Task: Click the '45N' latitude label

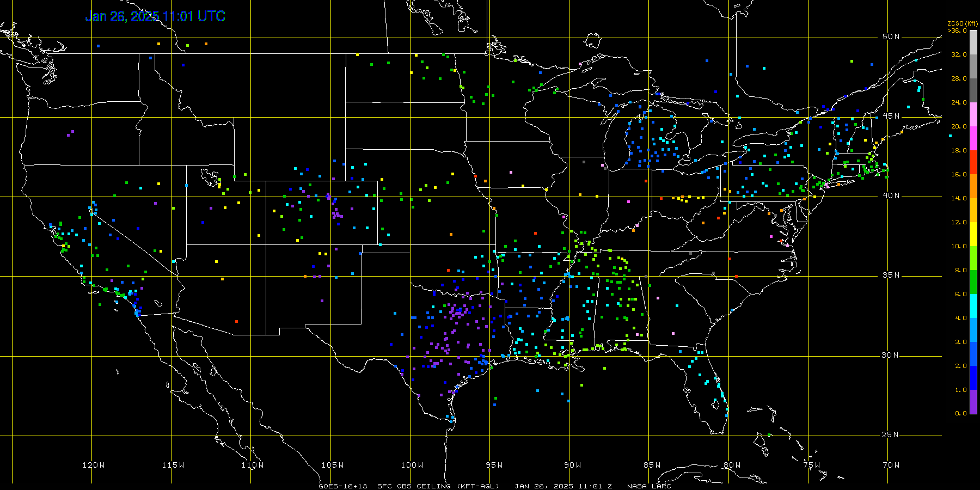Action: [x=891, y=117]
